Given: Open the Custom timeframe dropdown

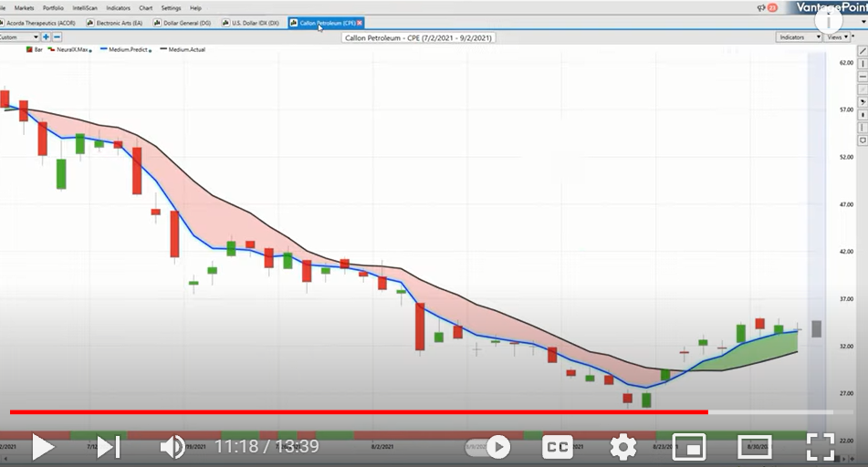Looking at the screenshot, I should [19, 37].
